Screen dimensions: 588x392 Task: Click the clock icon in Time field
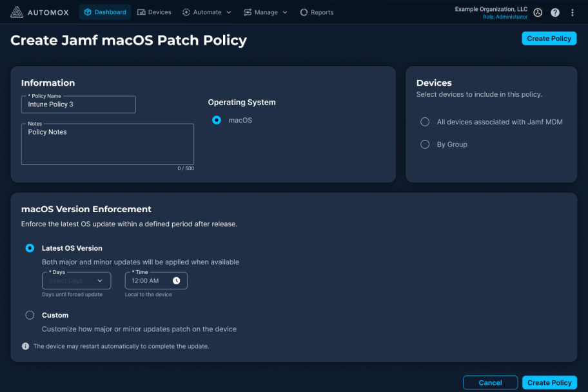[176, 280]
